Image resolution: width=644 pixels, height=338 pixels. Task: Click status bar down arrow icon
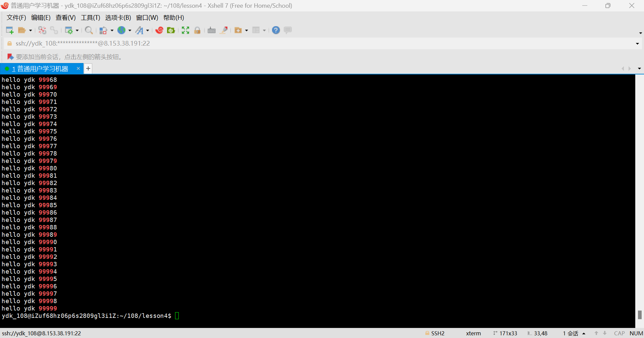605,333
